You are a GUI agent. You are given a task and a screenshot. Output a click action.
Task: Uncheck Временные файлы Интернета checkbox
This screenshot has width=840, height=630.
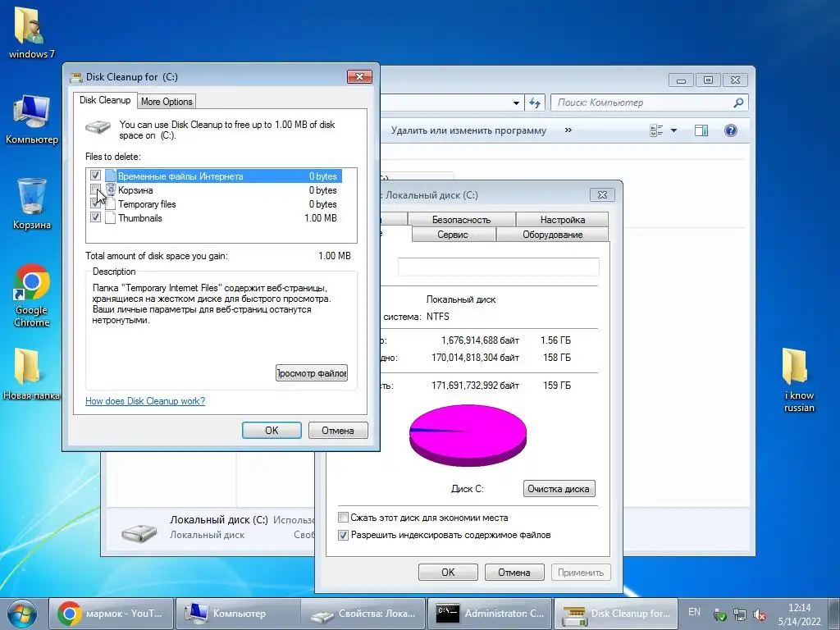click(x=95, y=176)
